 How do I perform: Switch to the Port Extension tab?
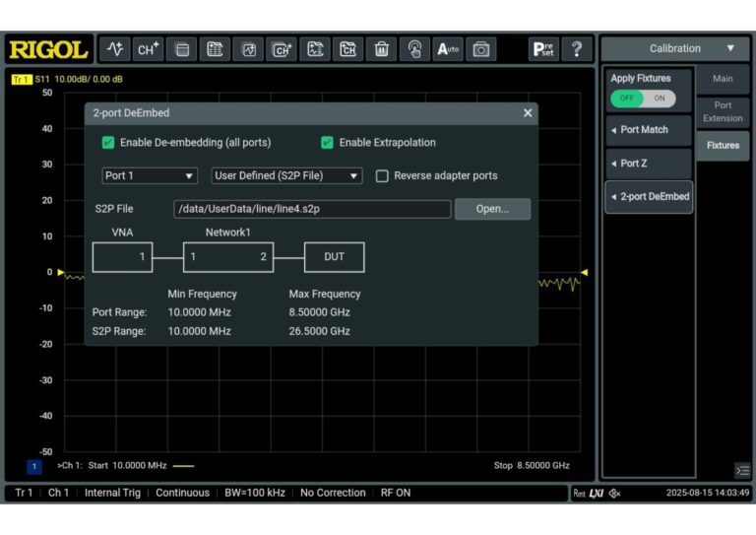point(723,111)
